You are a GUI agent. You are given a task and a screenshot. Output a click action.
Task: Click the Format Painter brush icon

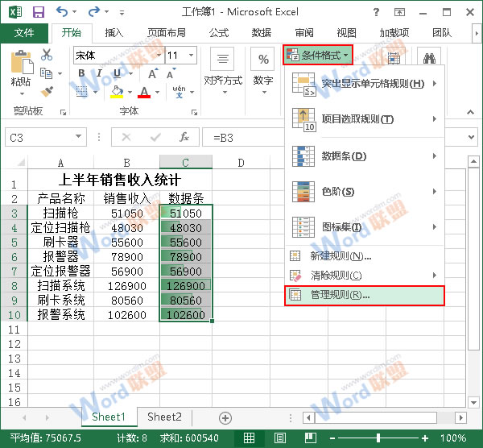(47, 91)
